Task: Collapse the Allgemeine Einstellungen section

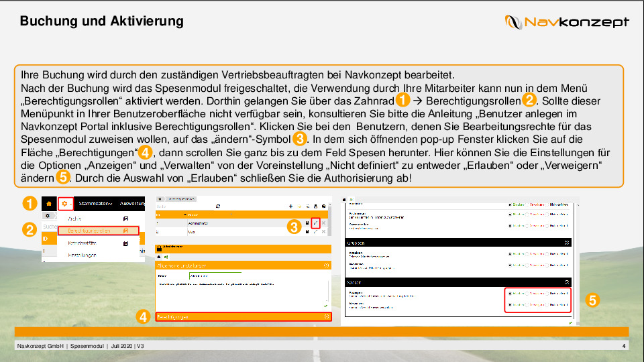Action: coord(243,265)
